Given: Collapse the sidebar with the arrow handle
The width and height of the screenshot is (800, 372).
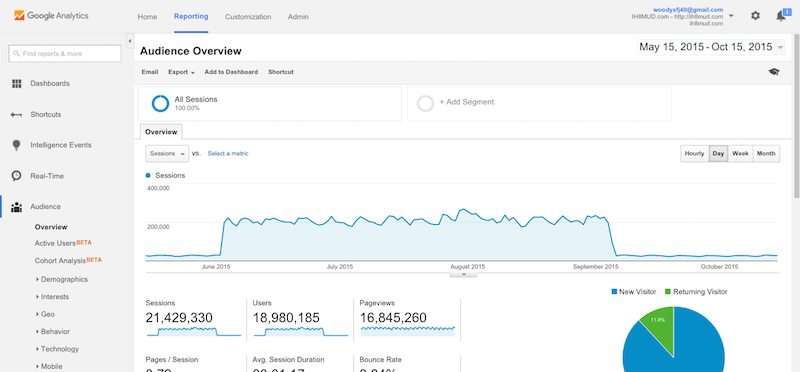Looking at the screenshot, I should pyautogui.click(x=130, y=41).
